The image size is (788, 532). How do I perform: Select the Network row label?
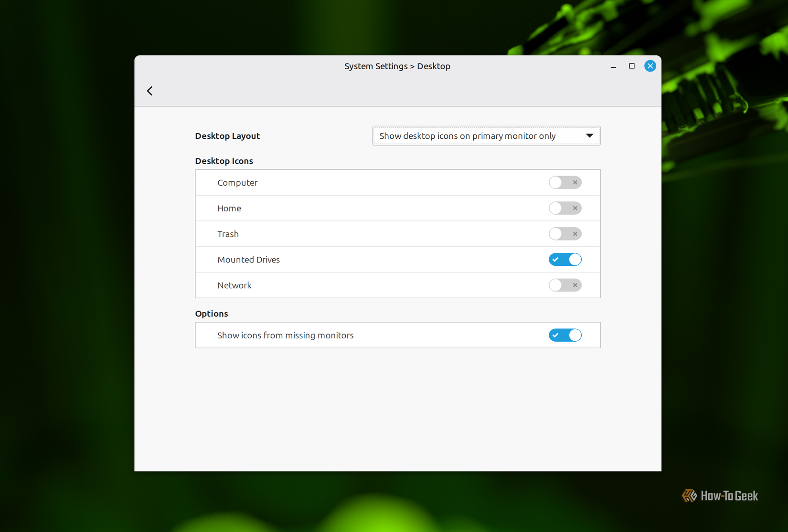(234, 286)
